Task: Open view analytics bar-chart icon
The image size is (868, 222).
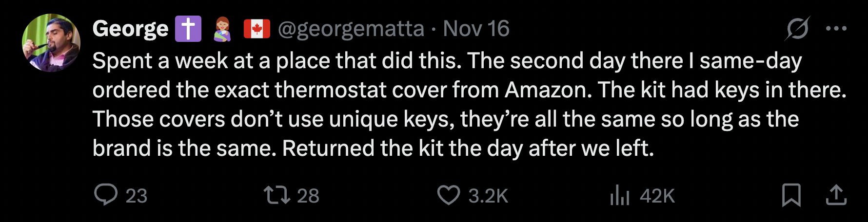Action: click(x=619, y=195)
